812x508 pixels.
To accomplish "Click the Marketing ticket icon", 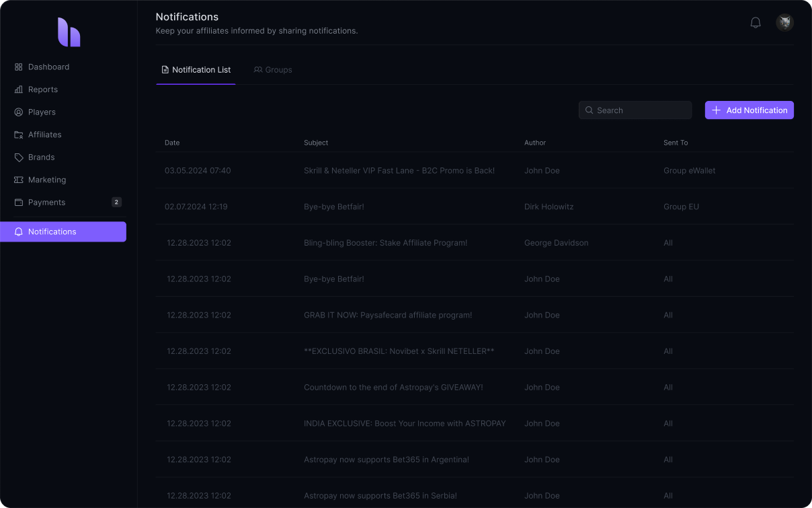I will coord(19,180).
